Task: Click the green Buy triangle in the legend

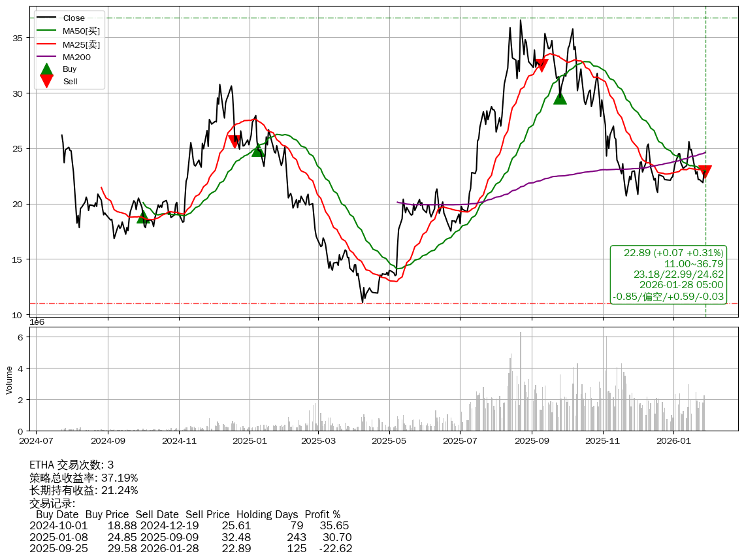Action: pyautogui.click(x=46, y=69)
